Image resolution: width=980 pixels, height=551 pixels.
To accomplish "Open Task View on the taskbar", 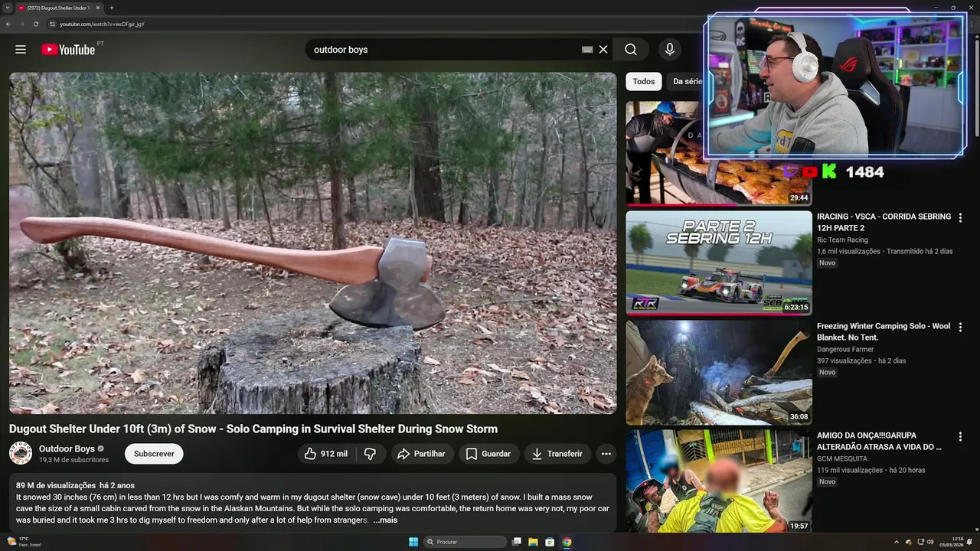I will 517,542.
